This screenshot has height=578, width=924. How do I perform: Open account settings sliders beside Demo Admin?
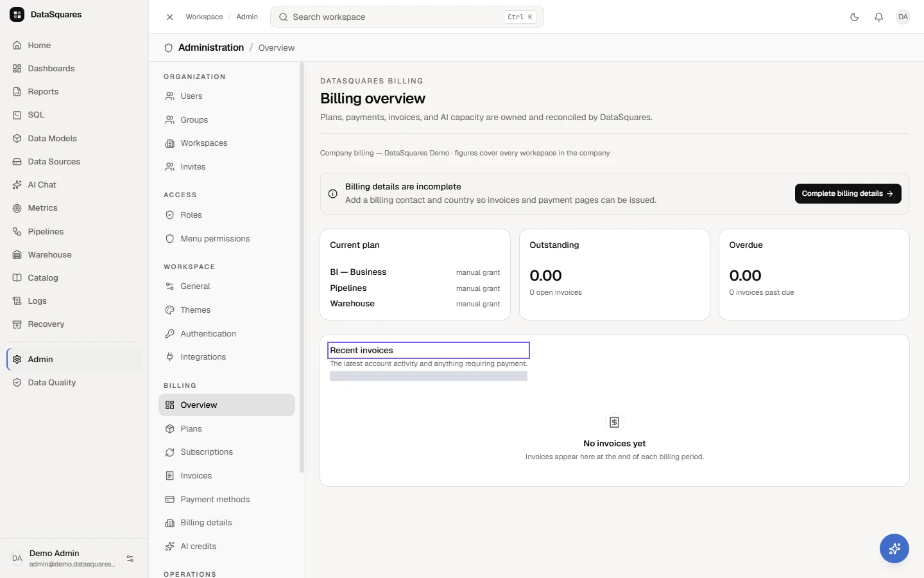point(130,559)
